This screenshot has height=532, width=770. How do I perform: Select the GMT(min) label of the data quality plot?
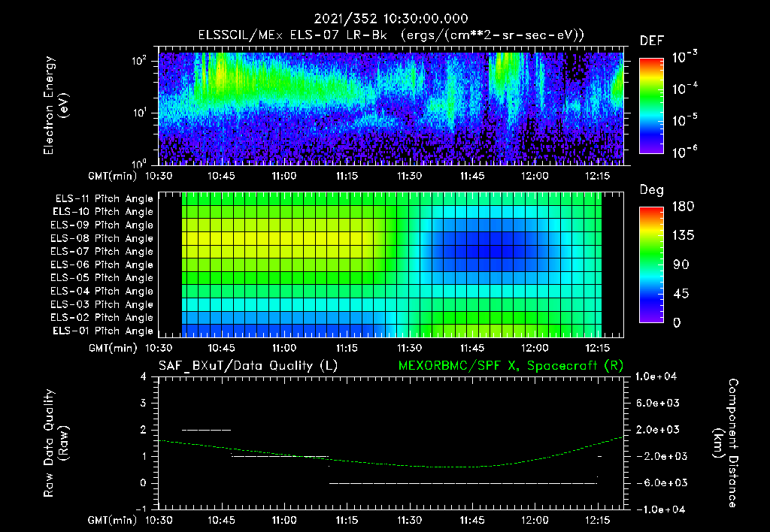pyautogui.click(x=112, y=521)
